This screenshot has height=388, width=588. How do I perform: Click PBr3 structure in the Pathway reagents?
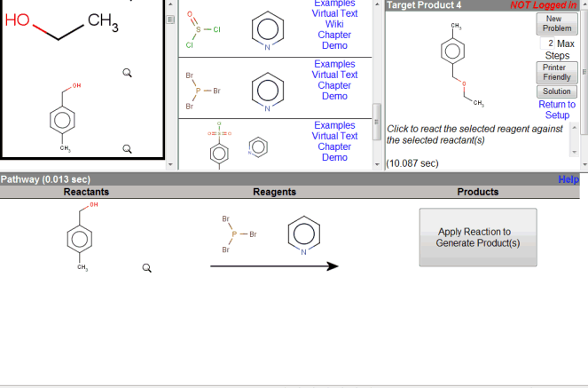tap(236, 234)
